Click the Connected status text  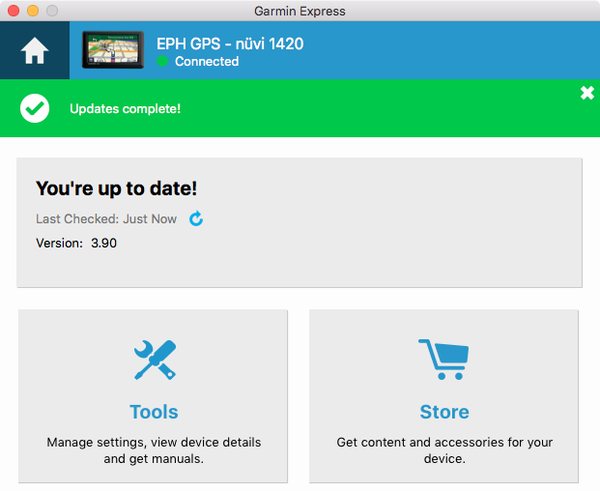coord(206,62)
